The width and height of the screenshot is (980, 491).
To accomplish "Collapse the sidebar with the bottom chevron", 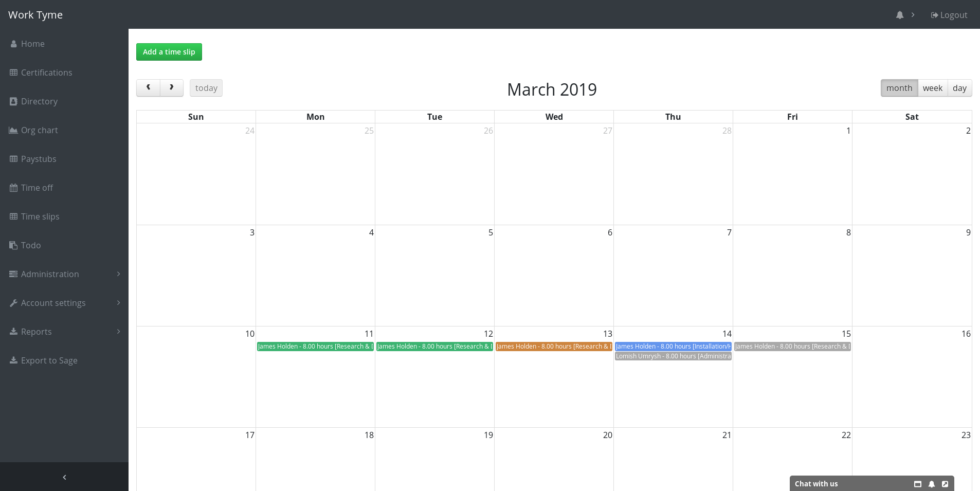I will coord(64,477).
